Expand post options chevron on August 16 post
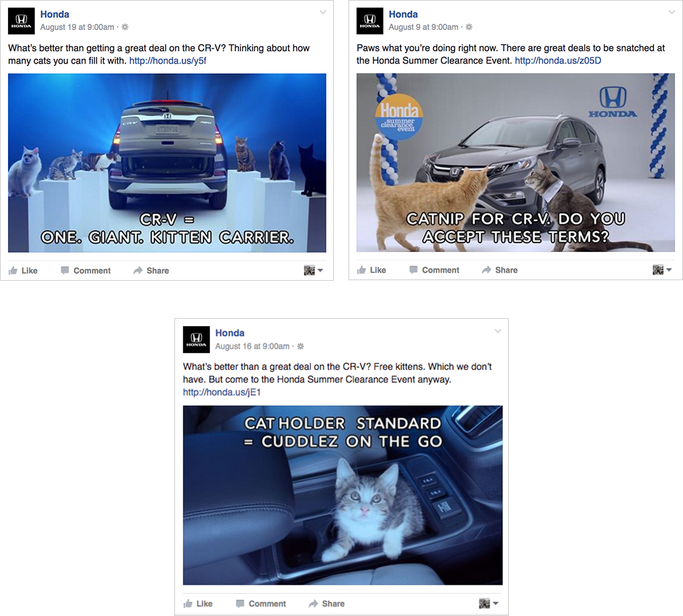Image resolution: width=683 pixels, height=616 pixels. coord(498,331)
